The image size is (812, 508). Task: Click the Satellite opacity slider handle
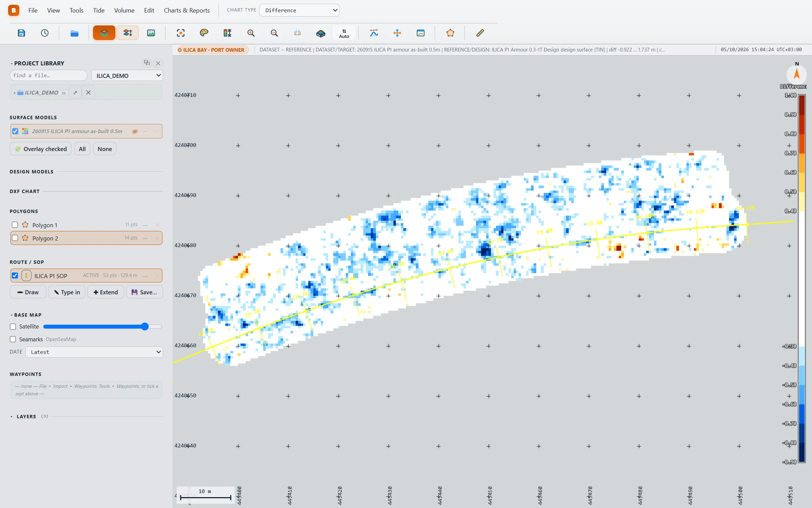[x=145, y=326]
